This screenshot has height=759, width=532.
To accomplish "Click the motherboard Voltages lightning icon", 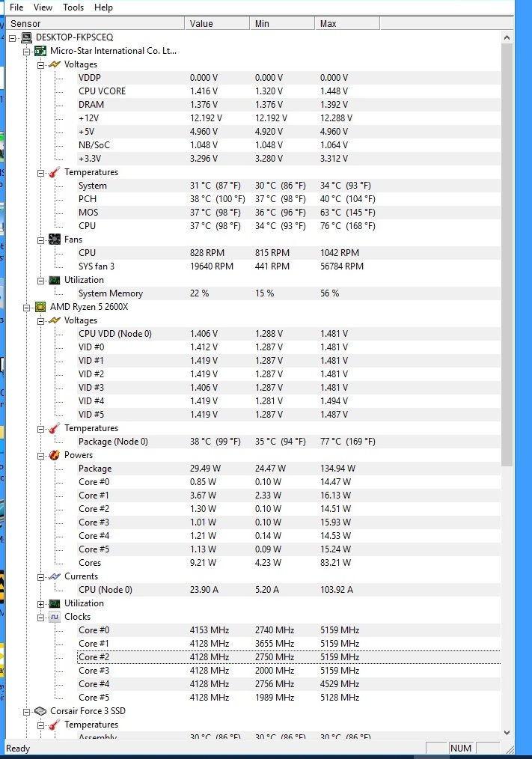I will (55, 64).
